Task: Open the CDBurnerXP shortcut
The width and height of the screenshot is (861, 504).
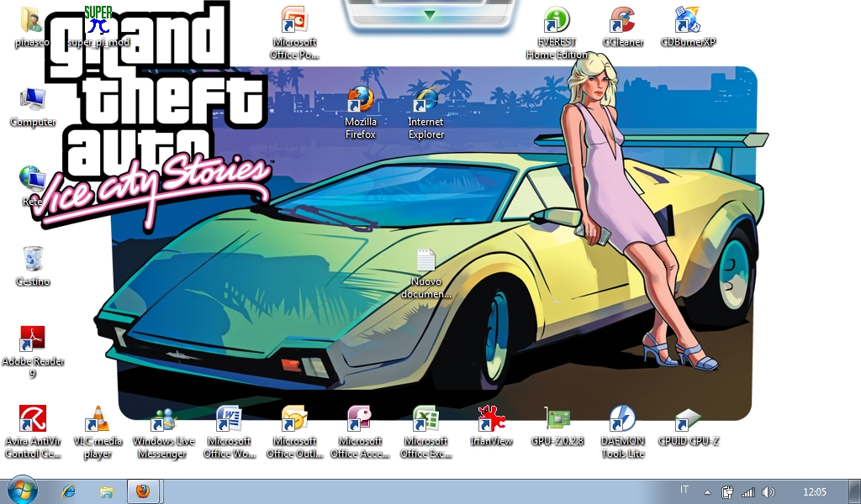Action: point(687,20)
